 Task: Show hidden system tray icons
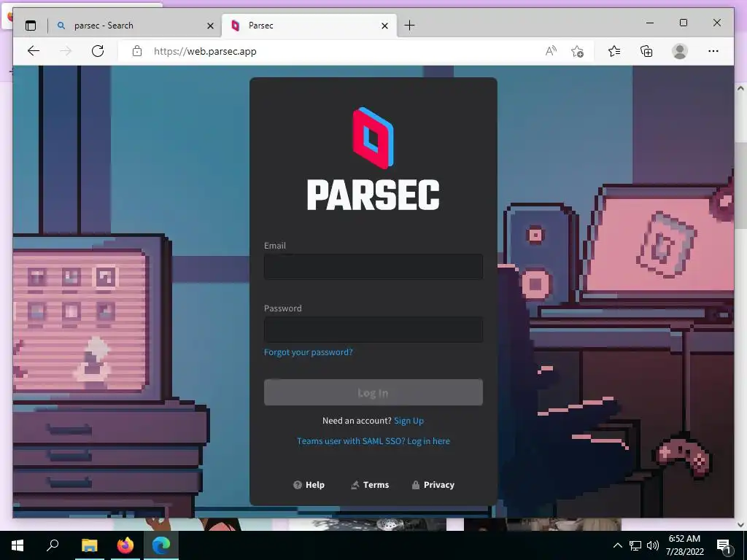pyautogui.click(x=617, y=545)
